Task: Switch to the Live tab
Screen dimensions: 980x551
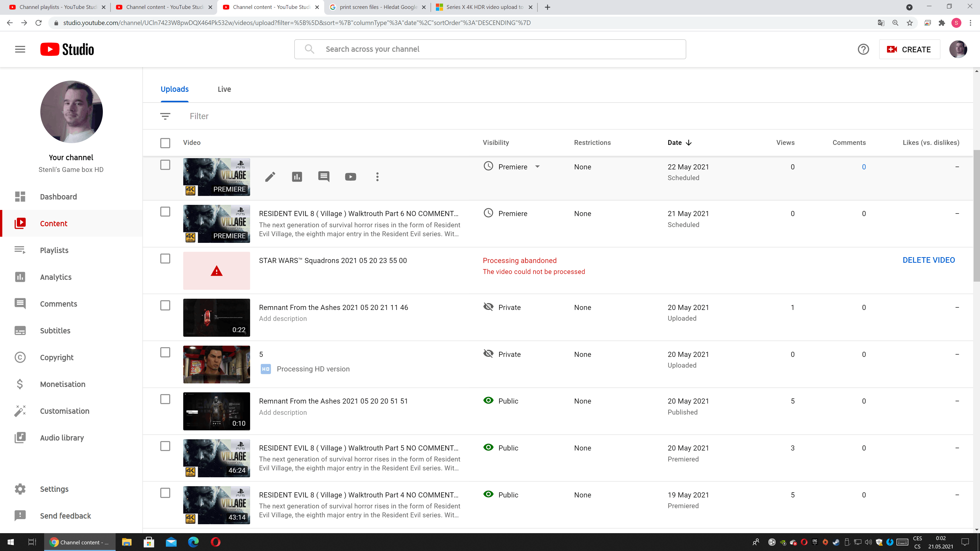Action: coord(224,89)
